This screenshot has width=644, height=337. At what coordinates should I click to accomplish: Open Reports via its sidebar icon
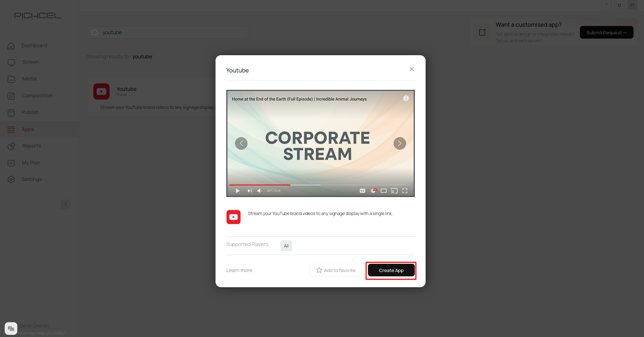pyautogui.click(x=11, y=146)
